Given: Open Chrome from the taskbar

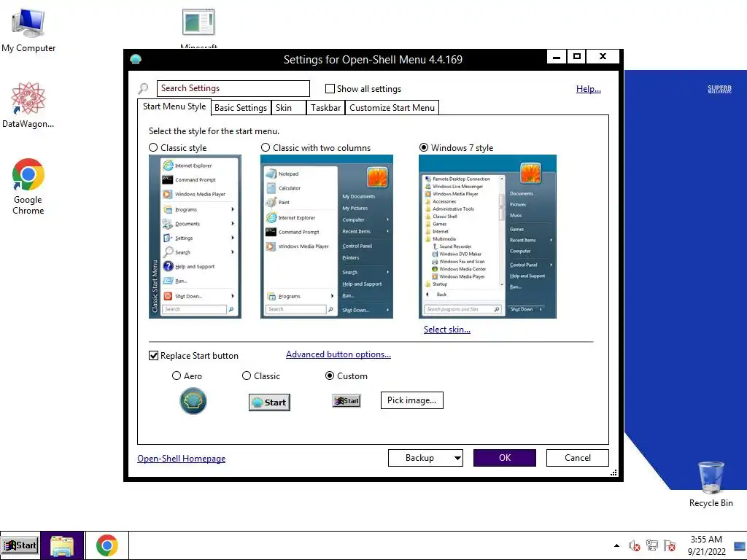Looking at the screenshot, I should pos(107,545).
